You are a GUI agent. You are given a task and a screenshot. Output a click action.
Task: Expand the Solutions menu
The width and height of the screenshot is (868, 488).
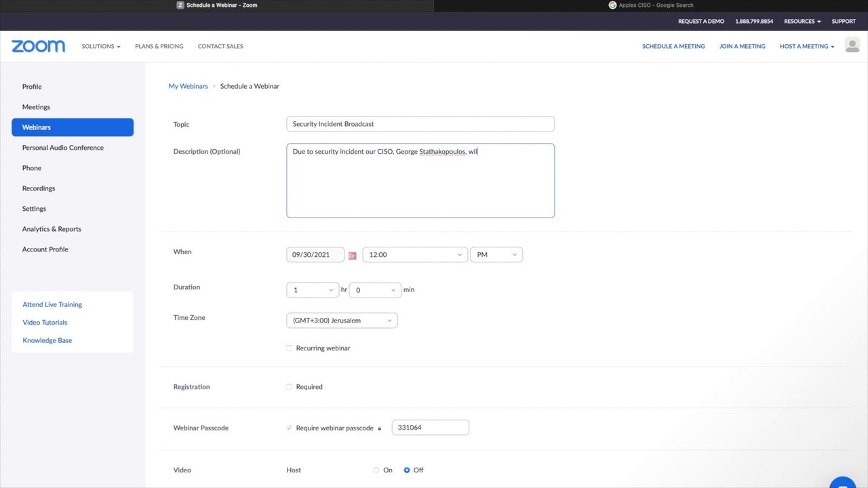coord(101,47)
